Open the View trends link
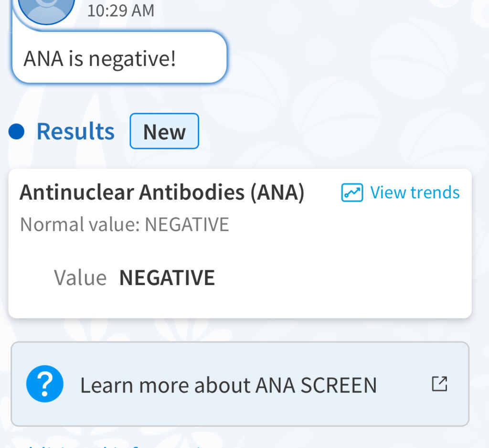The width and height of the screenshot is (489, 448). 401,192
